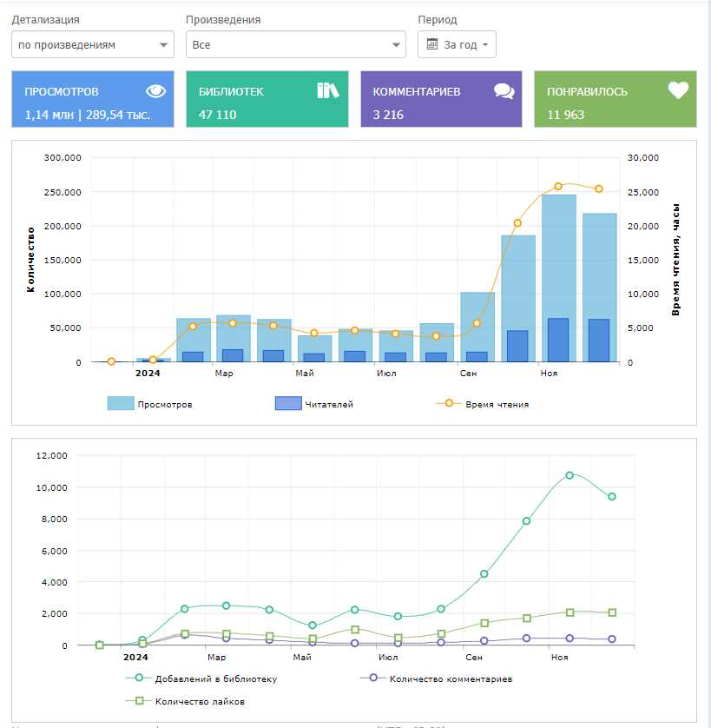Click the peak point of library additions line
Screen dimensions: 711x728
coord(569,475)
